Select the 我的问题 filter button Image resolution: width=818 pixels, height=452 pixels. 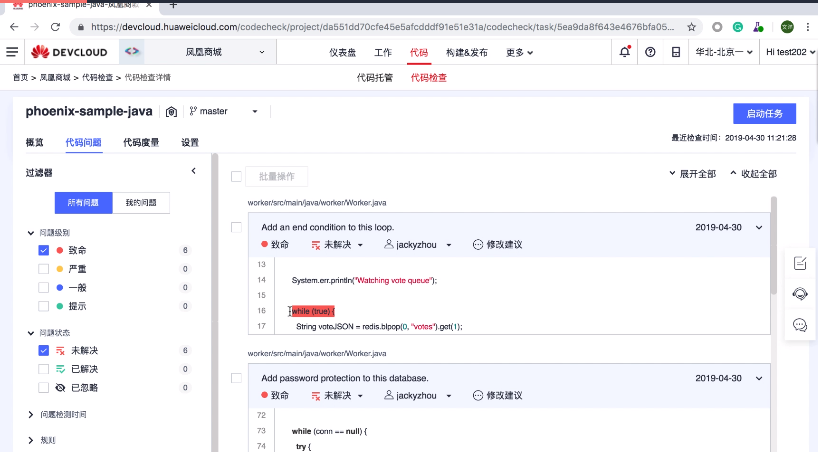(x=141, y=203)
